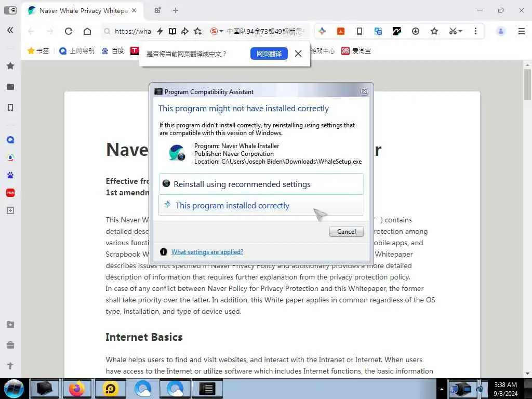This screenshot has height=399, width=532.
Task: Click the sidebar blue Q search icon
Action: pos(10,140)
